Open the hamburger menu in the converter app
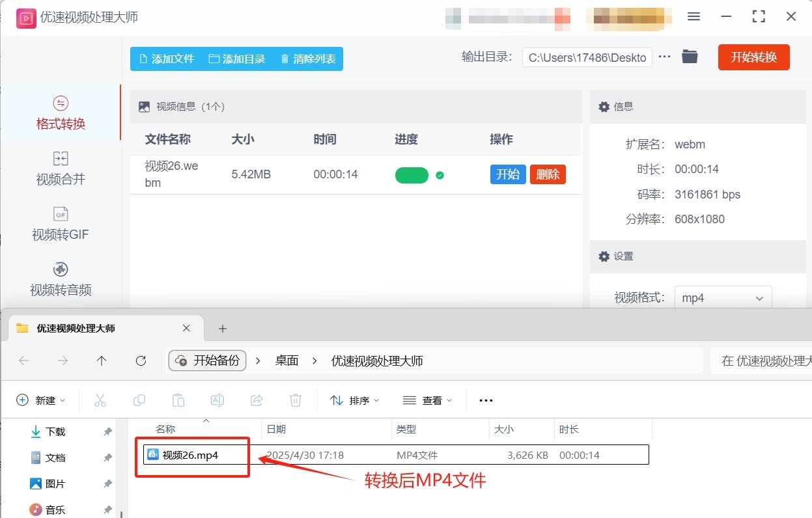The height and width of the screenshot is (518, 812). coord(693,16)
